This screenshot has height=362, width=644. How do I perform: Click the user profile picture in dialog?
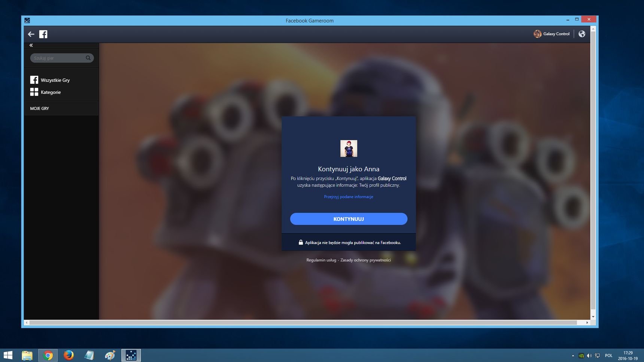349,148
